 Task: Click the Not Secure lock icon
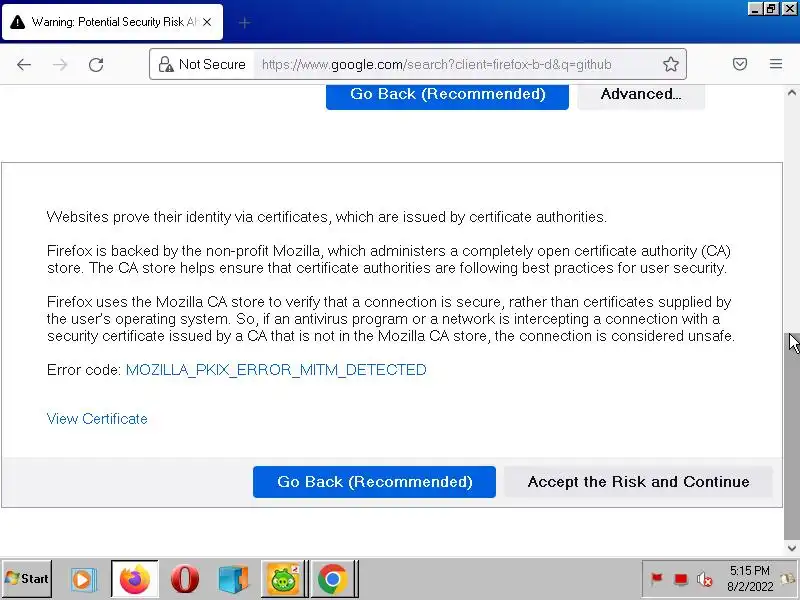pyautogui.click(x=166, y=65)
